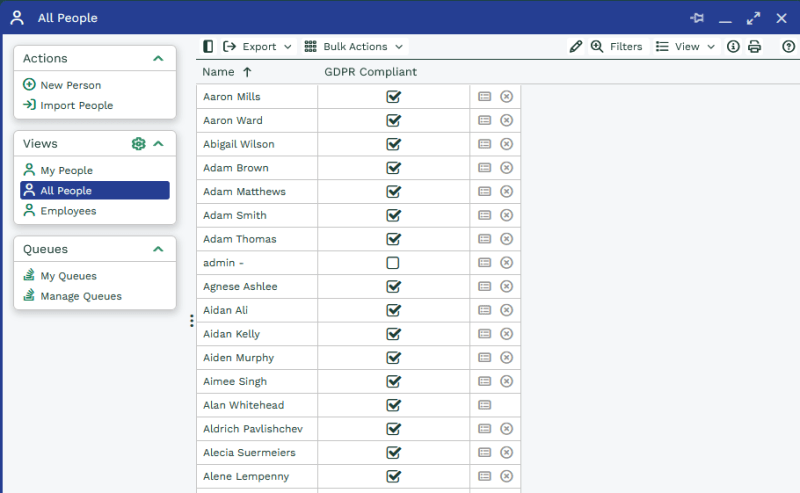Select the Employees view
800x493 pixels.
[68, 211]
